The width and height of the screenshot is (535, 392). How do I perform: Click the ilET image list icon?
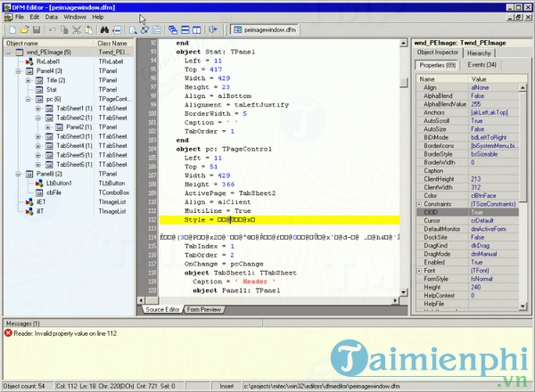click(29, 202)
